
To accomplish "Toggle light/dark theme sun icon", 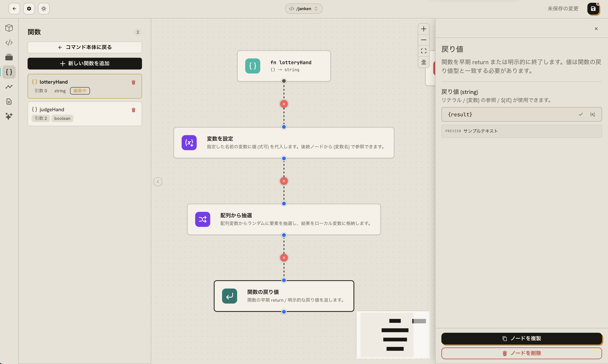I will point(44,9).
